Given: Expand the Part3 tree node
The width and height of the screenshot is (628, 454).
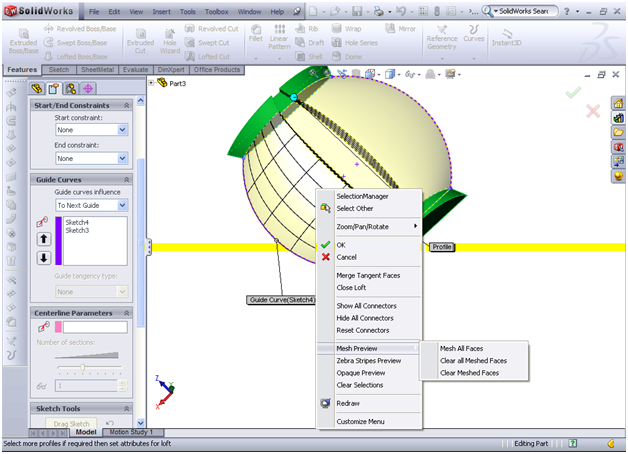Looking at the screenshot, I should tap(151, 83).
